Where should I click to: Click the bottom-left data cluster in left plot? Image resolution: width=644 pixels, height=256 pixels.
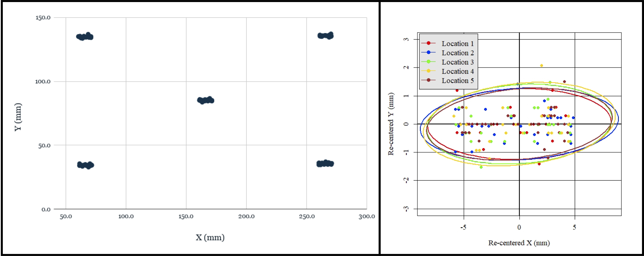tap(85, 165)
